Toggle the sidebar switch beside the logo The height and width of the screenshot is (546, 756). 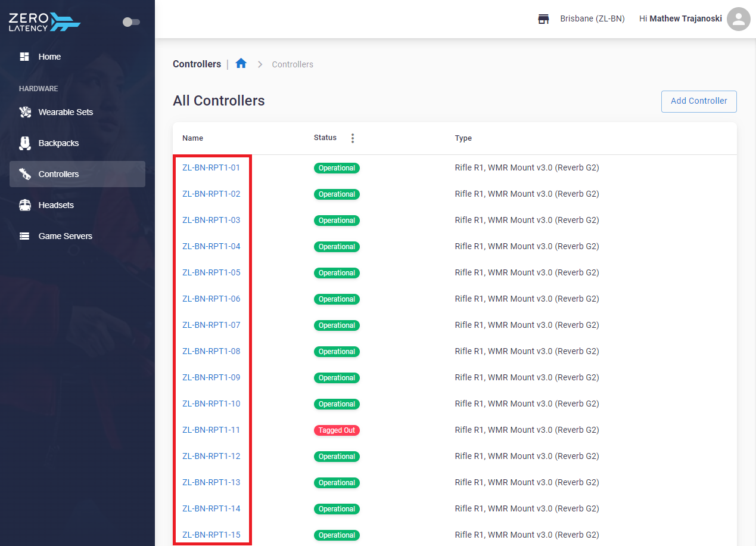pos(131,22)
